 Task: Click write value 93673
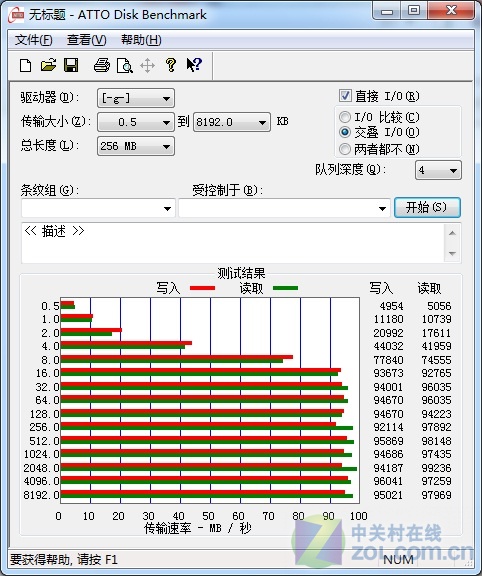tap(388, 373)
